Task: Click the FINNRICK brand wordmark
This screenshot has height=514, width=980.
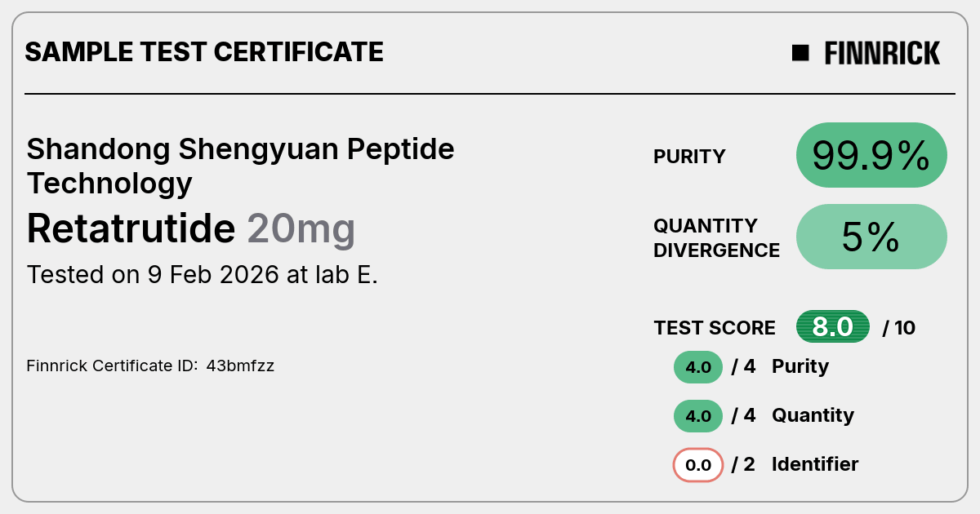Action: [882, 53]
